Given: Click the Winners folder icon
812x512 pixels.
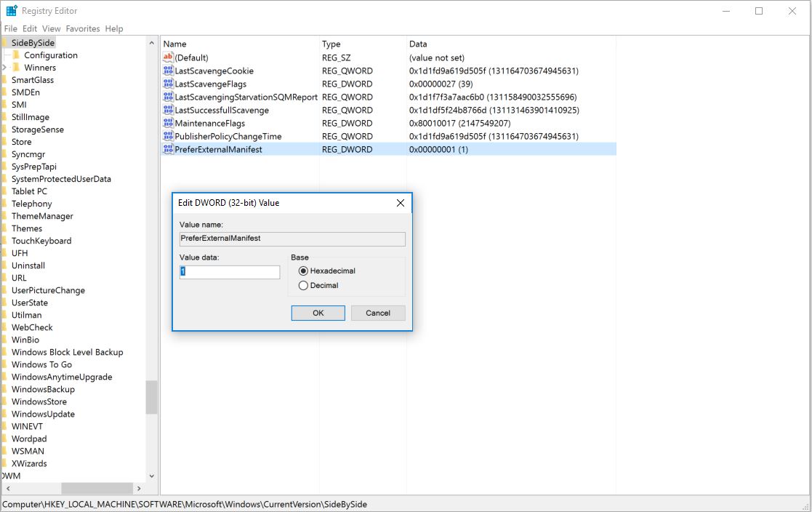Looking at the screenshot, I should (x=16, y=68).
